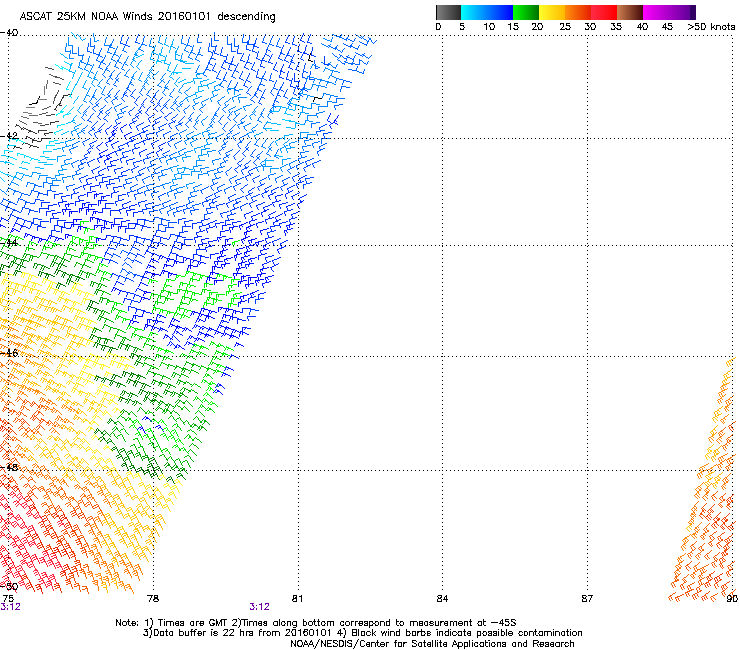Click the plot title 'ASCAT 25KM NOAA Winds 20160101 descending'
Viewport: 740px width, 650px height.
pyautogui.click(x=148, y=17)
